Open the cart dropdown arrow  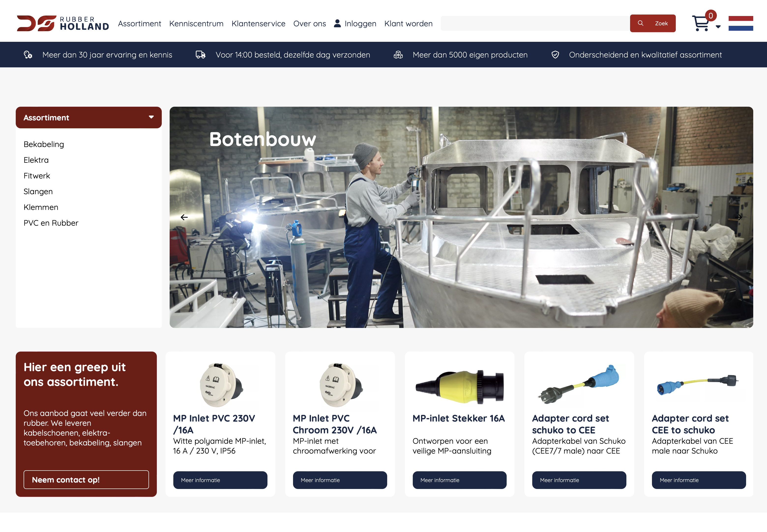coord(719,27)
